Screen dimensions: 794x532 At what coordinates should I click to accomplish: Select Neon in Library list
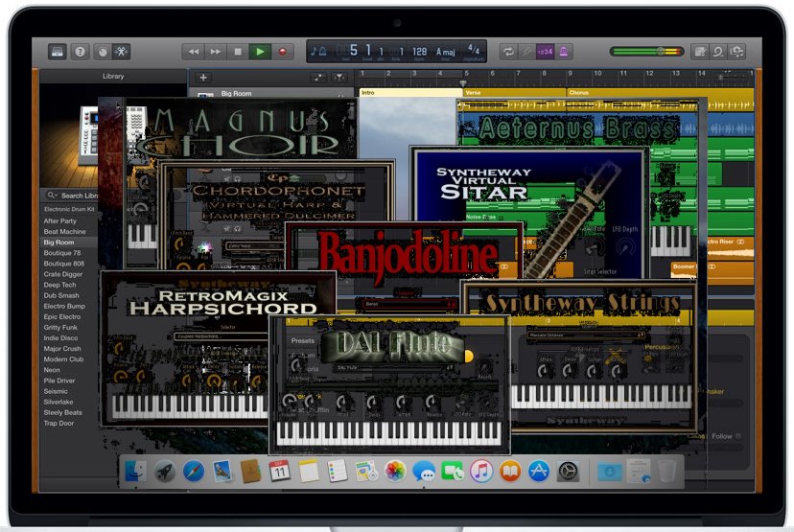pos(52,370)
